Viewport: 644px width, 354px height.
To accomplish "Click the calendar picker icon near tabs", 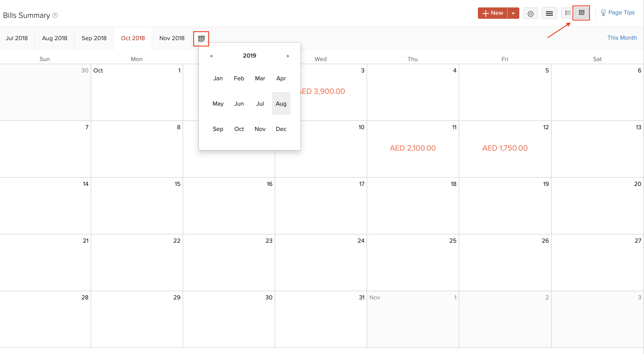I will 201,38.
